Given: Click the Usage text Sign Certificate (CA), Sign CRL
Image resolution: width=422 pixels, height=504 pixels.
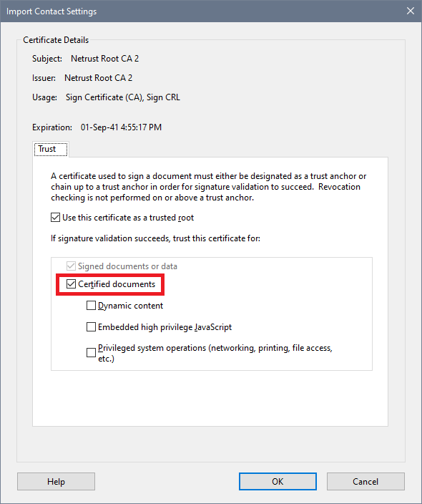Looking at the screenshot, I should coord(123,97).
